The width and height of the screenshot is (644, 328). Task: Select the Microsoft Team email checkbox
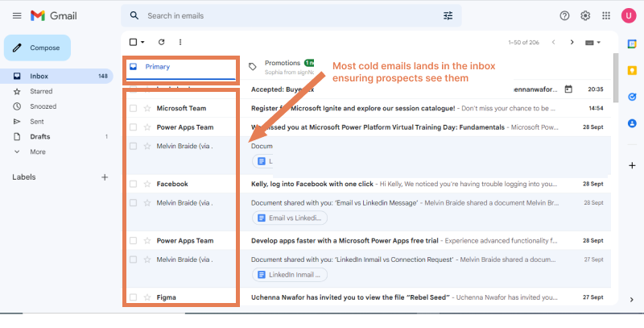(x=133, y=109)
